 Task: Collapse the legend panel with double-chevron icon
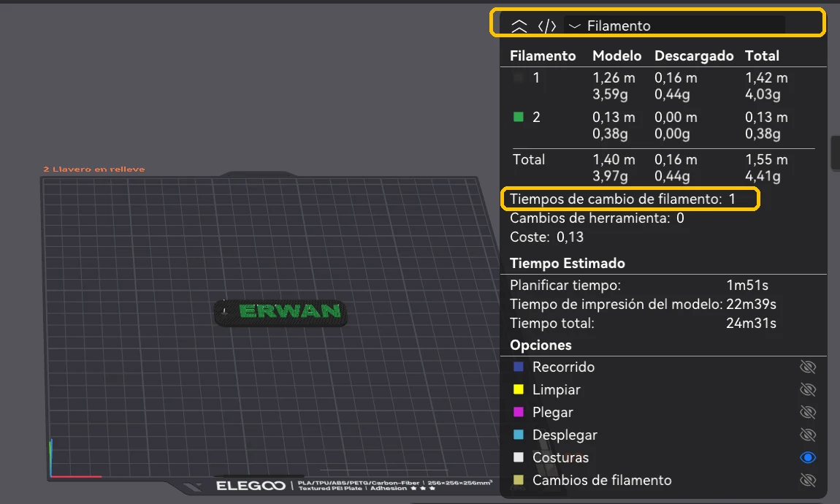pos(519,26)
